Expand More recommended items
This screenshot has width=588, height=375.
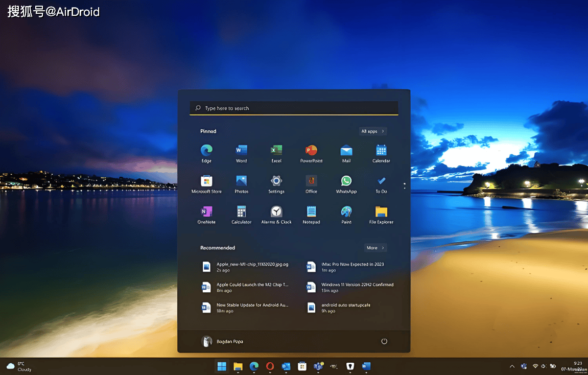click(x=375, y=248)
